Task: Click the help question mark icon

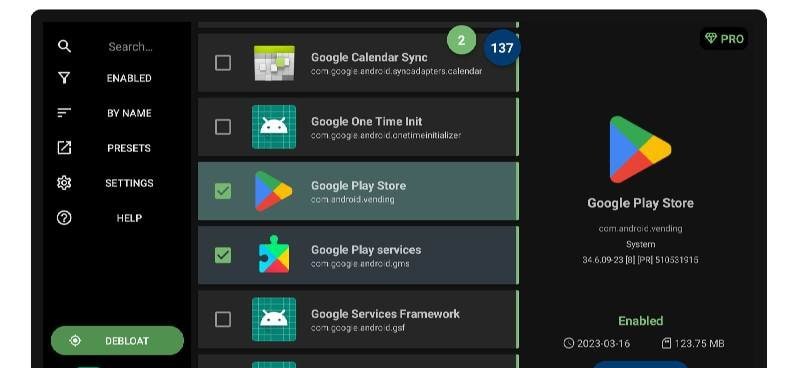Action: click(x=64, y=218)
